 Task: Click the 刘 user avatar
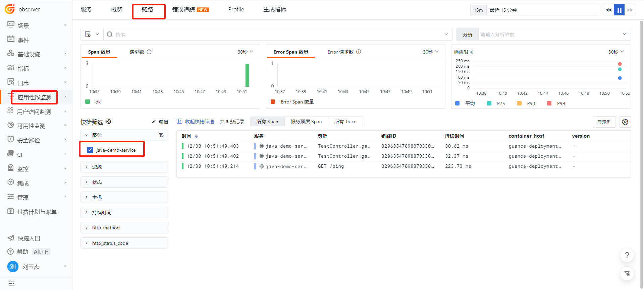[13, 267]
